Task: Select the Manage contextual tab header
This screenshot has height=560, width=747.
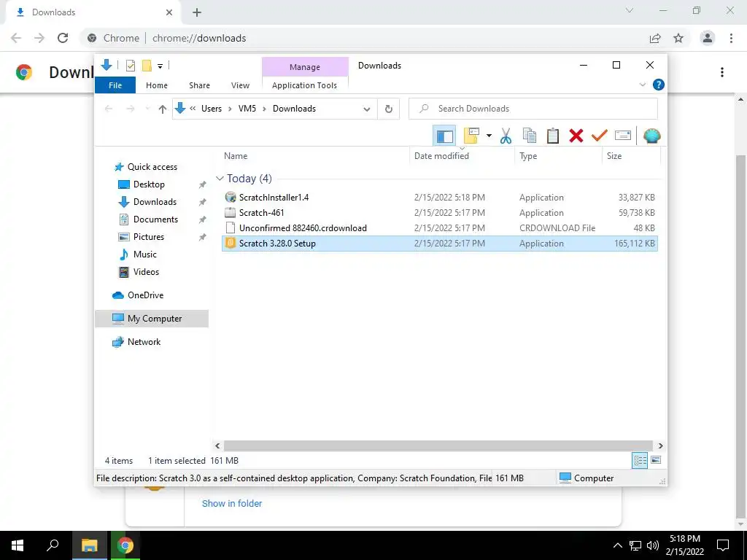Action: point(305,67)
